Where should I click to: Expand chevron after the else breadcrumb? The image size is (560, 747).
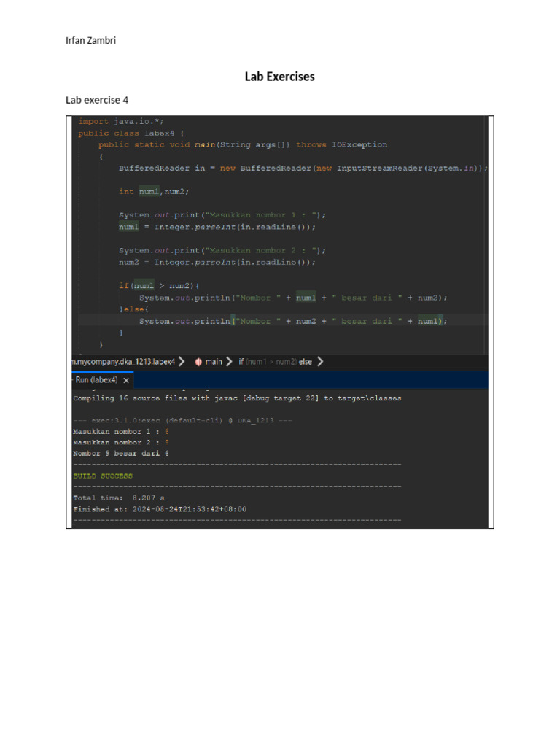point(321,361)
